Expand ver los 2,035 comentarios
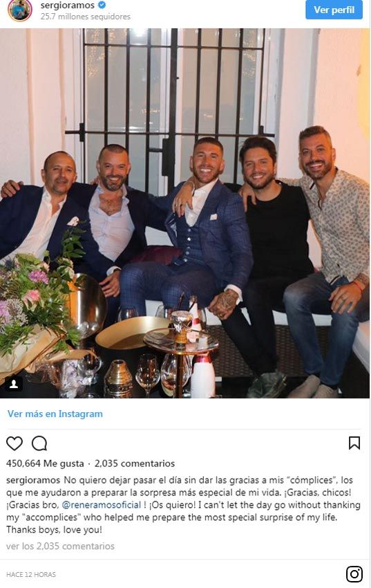 (60, 546)
